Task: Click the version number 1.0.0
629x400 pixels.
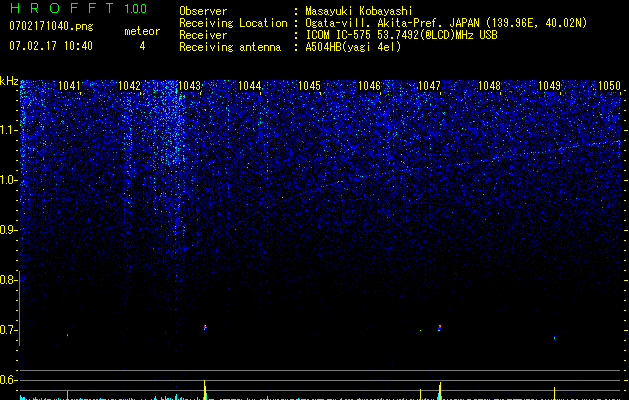Action: [x=136, y=9]
